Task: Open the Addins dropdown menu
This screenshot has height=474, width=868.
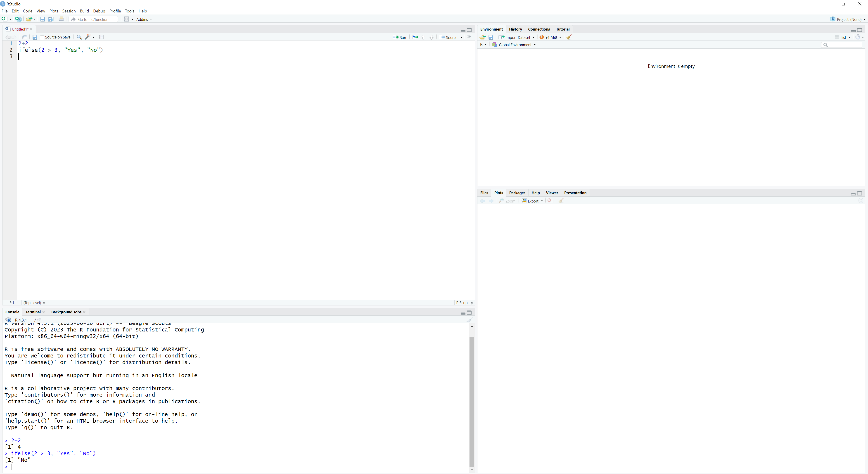Action: [x=144, y=19]
